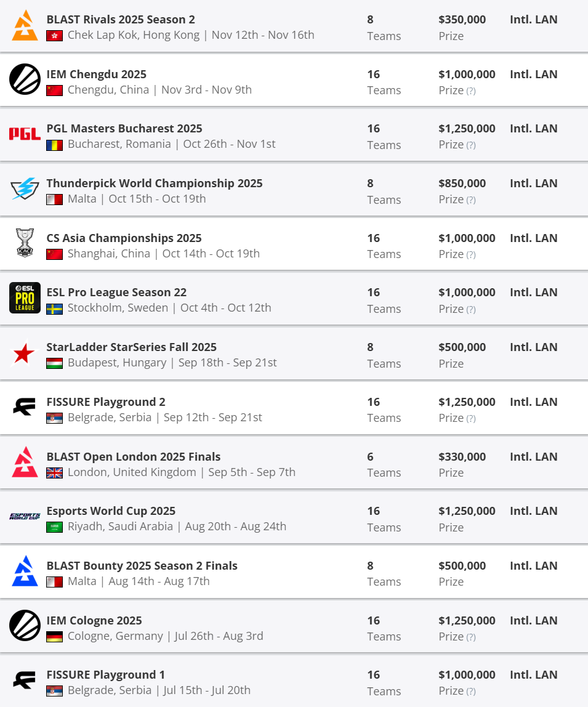Click the ESL Pro League logo

point(25,297)
